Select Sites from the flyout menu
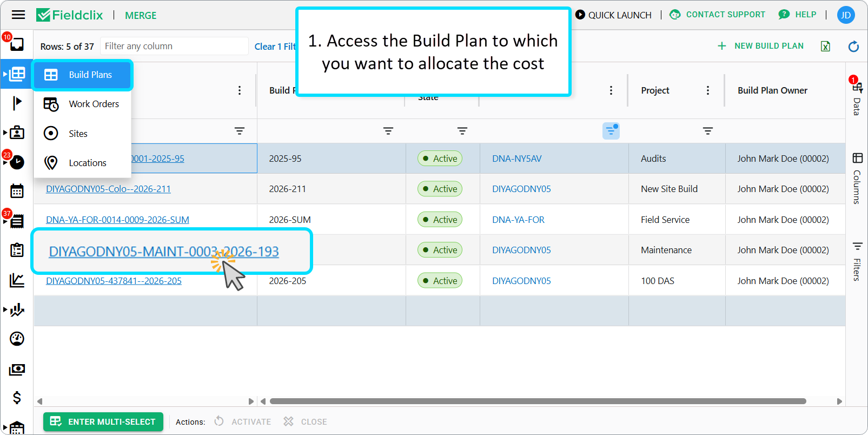Viewport: 868px width, 435px height. 82,134
